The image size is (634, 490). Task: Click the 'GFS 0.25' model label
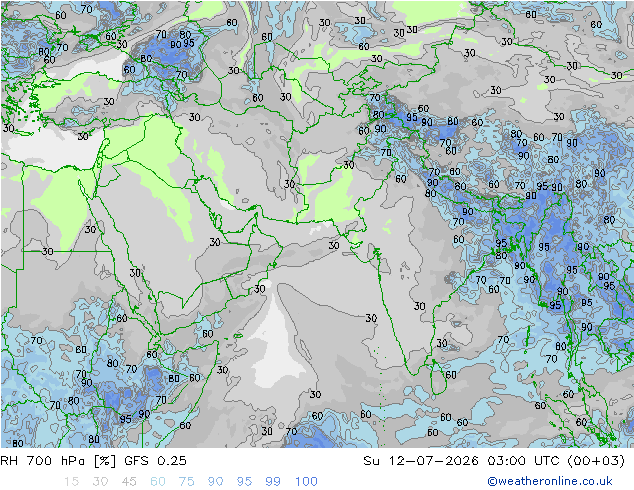click(155, 461)
